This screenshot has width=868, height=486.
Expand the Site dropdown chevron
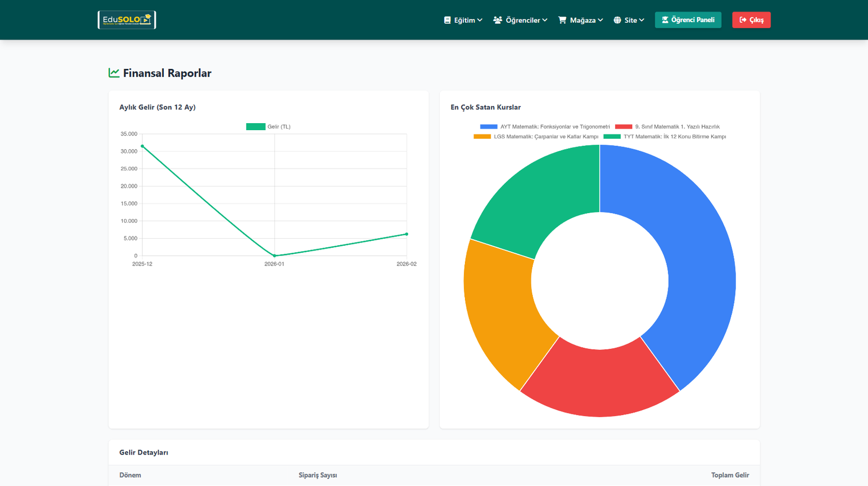(x=642, y=20)
